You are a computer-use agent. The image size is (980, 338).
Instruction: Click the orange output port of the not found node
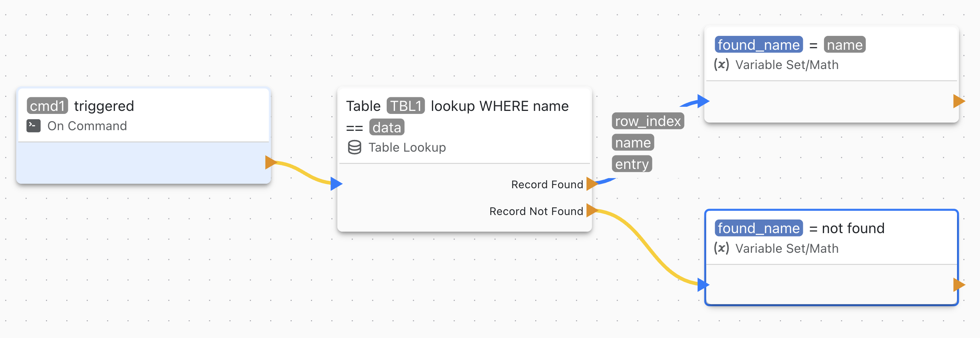959,285
